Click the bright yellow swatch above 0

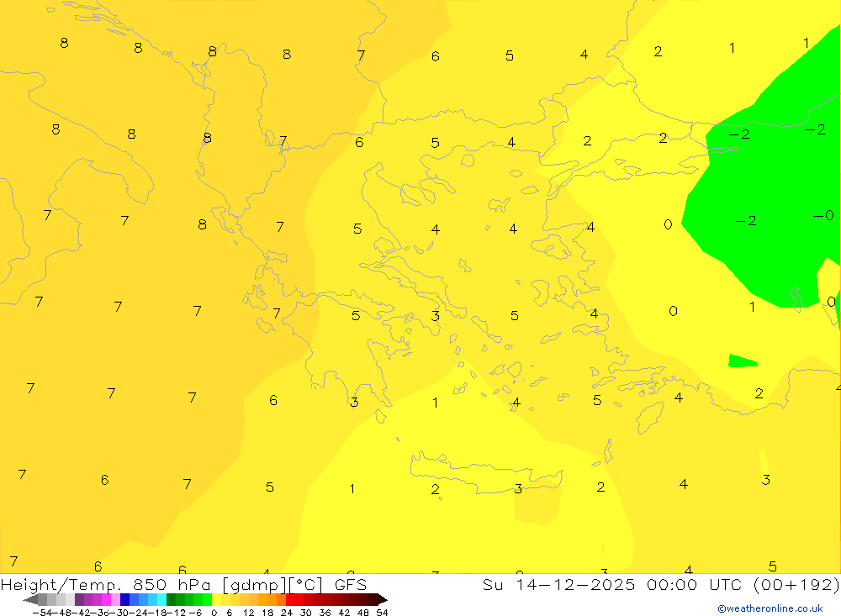pos(217,599)
